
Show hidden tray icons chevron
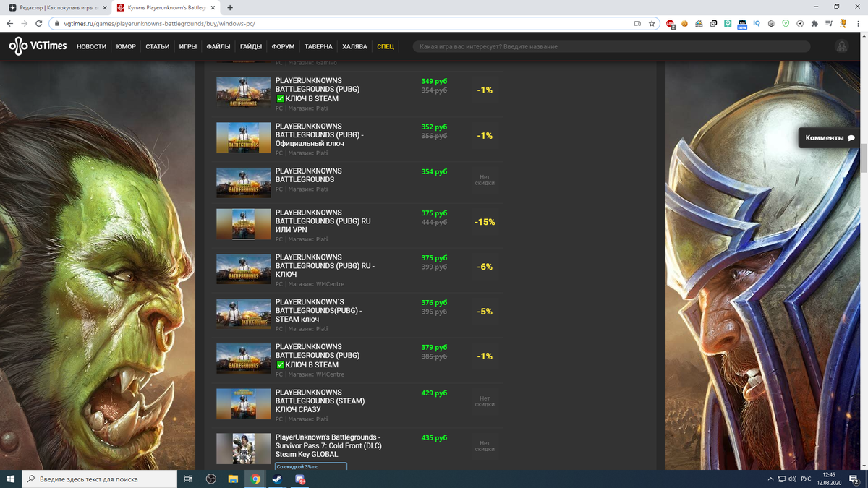point(770,479)
